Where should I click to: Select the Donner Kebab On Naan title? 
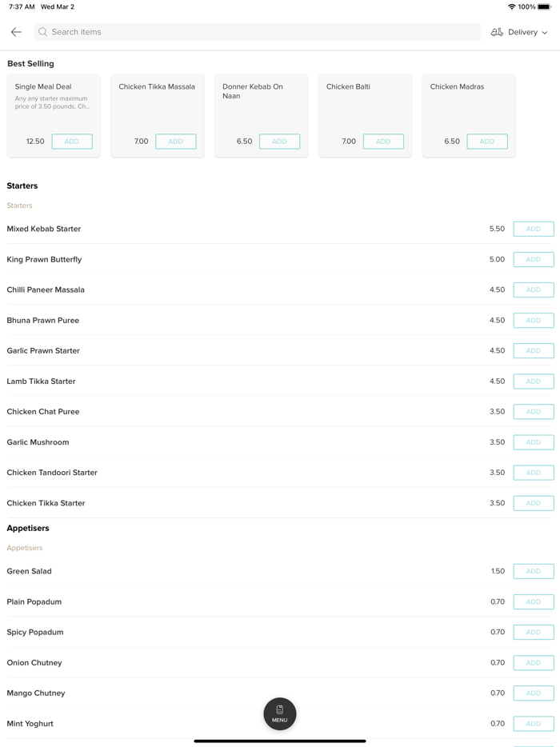(253, 91)
